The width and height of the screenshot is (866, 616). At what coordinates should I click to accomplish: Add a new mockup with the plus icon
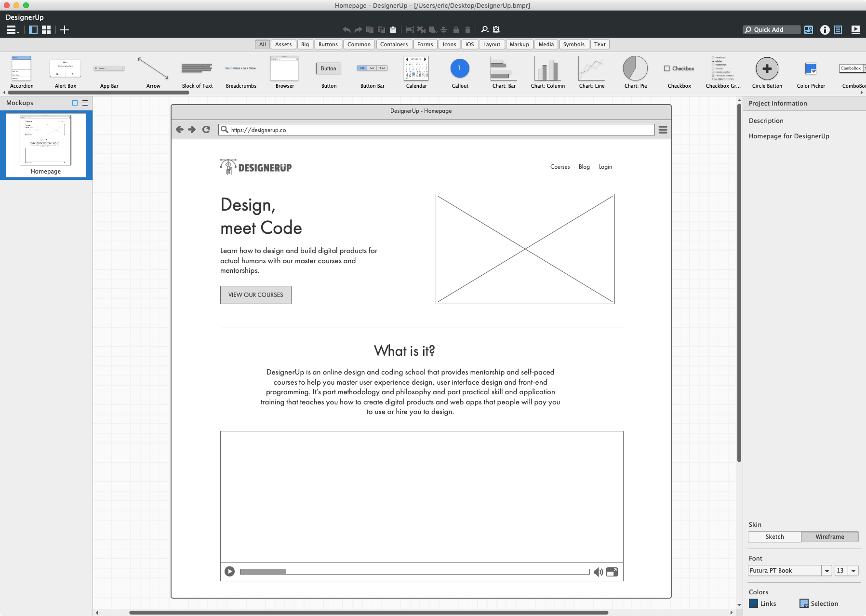click(65, 30)
